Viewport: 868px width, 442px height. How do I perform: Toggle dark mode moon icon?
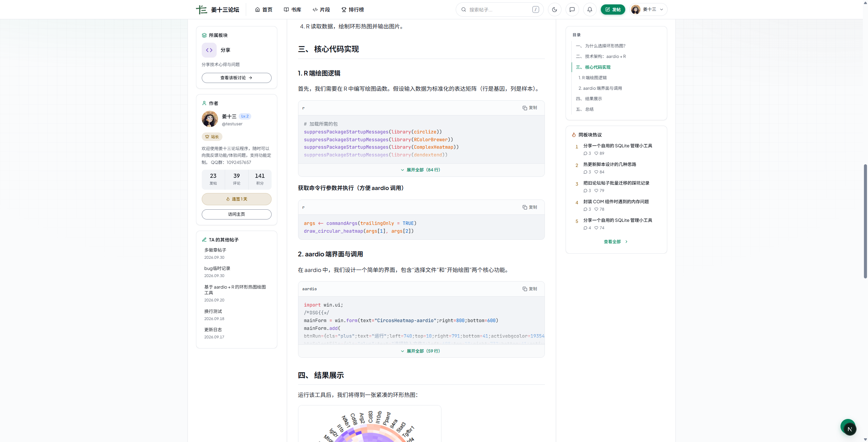(554, 9)
